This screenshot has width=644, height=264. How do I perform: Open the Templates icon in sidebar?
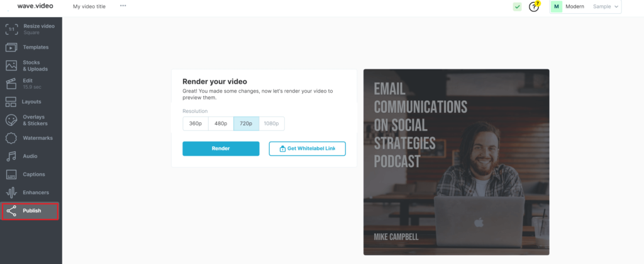(11, 47)
